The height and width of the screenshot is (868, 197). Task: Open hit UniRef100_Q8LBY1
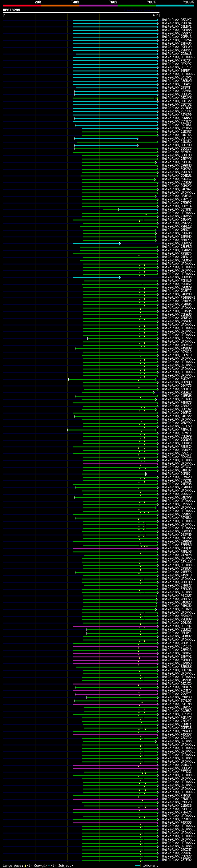pos(176,26)
